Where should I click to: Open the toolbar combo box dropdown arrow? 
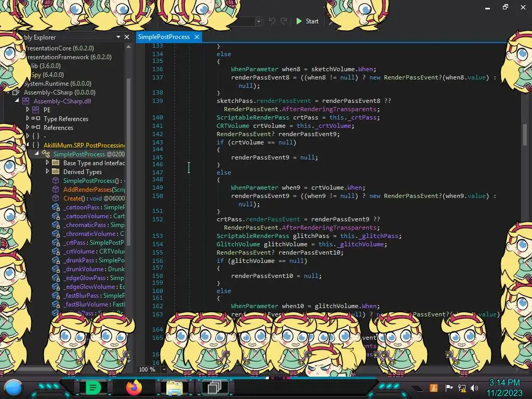click(259, 21)
